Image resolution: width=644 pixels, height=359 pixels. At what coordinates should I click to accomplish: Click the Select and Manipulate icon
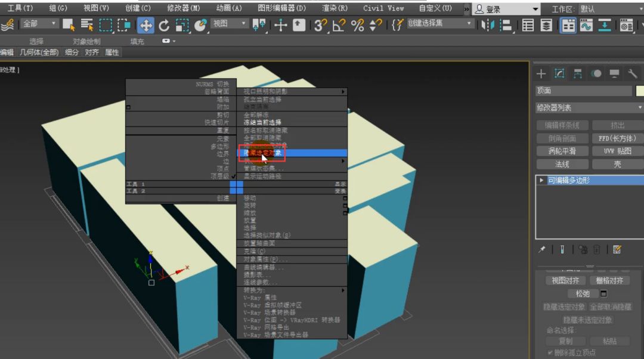coord(280,26)
